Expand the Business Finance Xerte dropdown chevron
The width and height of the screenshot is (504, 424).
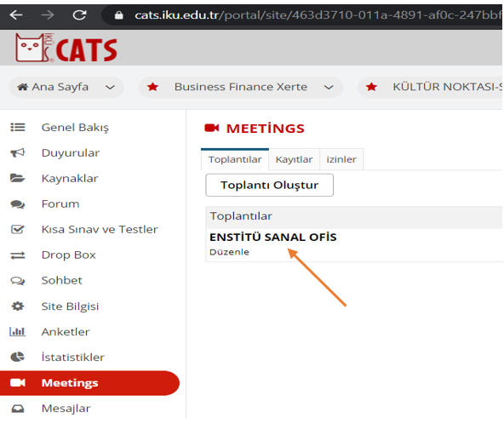[329, 88]
